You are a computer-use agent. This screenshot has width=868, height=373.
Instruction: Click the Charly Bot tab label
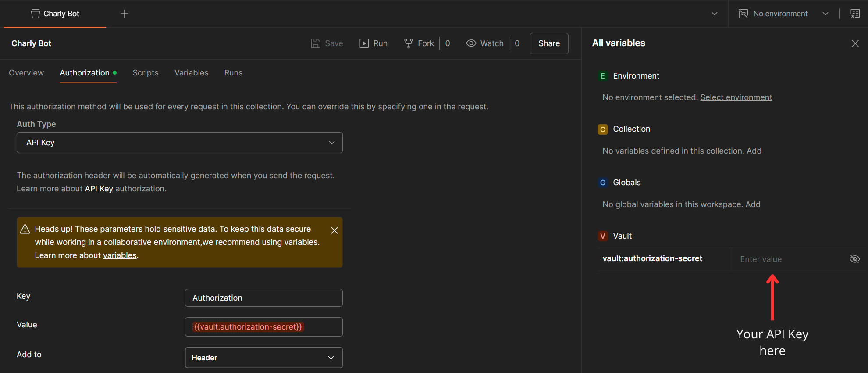(61, 14)
